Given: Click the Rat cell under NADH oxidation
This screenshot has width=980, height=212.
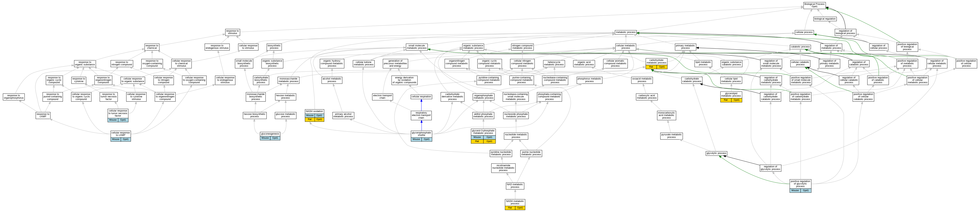Looking at the screenshot, I should click(310, 119).
